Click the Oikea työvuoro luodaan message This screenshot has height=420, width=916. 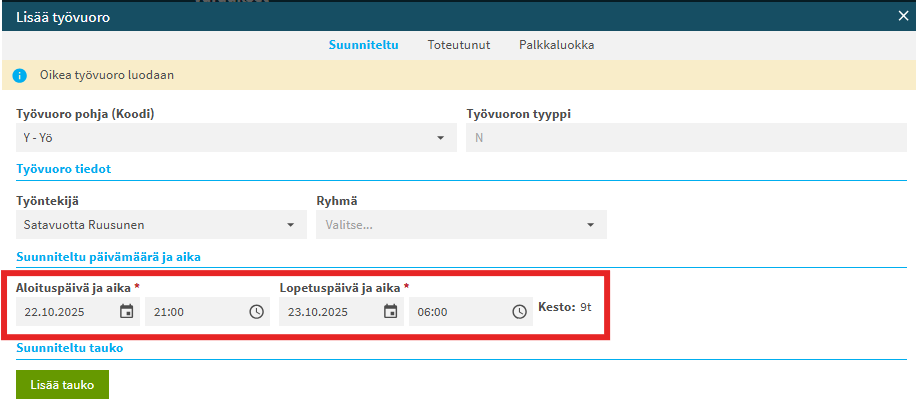click(107, 75)
